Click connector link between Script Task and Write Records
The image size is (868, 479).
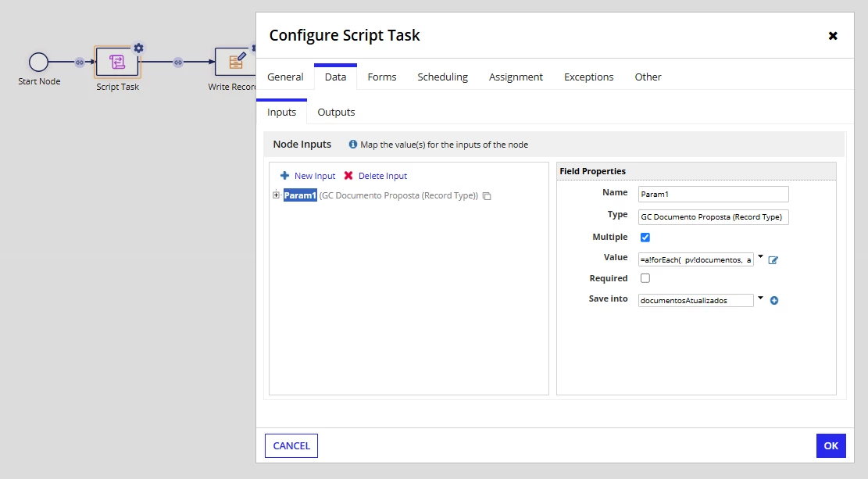[x=177, y=62]
